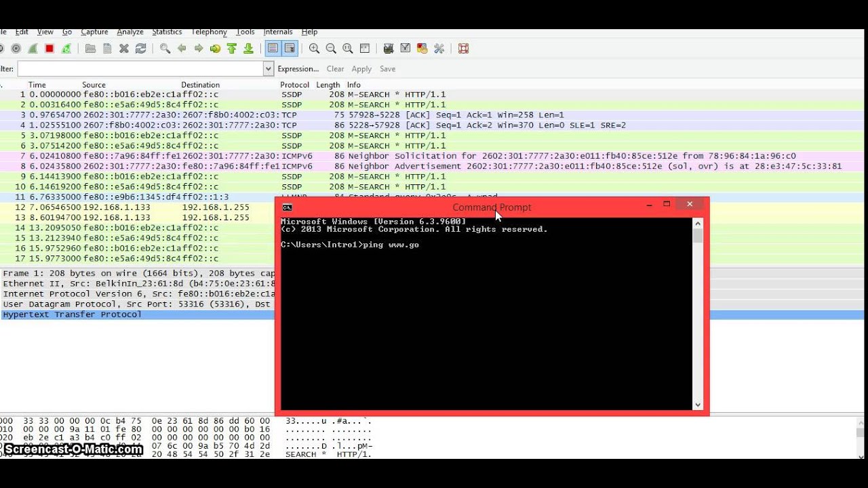
Task: Click the display filter text field
Action: 140,68
